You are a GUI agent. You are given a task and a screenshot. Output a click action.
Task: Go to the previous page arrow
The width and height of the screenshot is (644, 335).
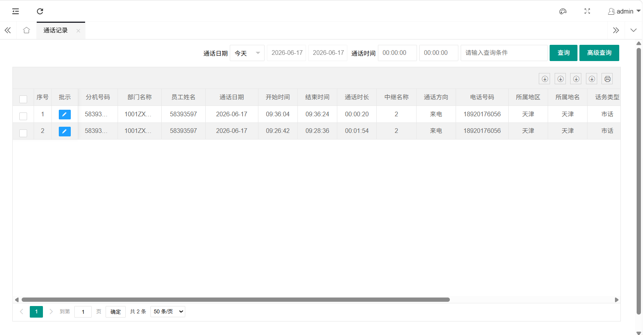coord(22,312)
